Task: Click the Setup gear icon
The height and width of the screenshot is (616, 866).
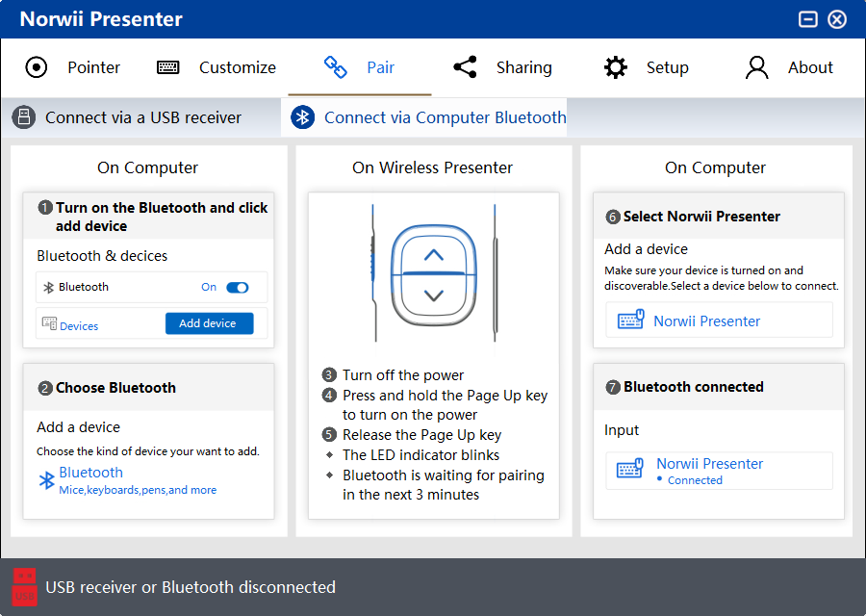Action: click(x=615, y=67)
